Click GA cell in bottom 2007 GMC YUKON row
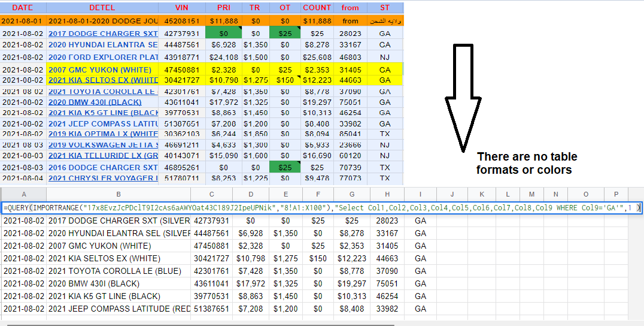 tap(420, 246)
